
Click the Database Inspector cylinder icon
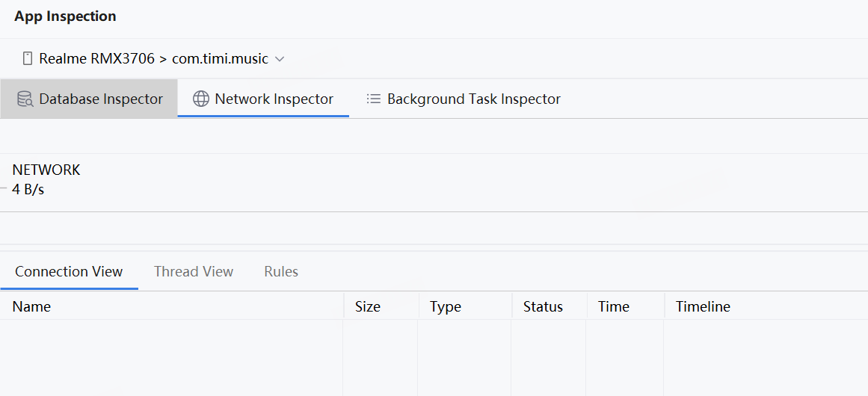pos(25,99)
